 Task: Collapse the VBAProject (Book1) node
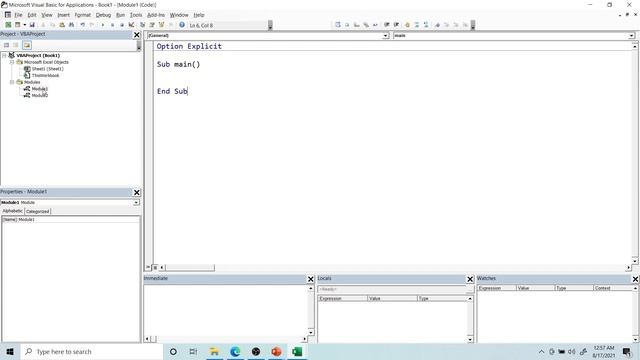(4, 55)
